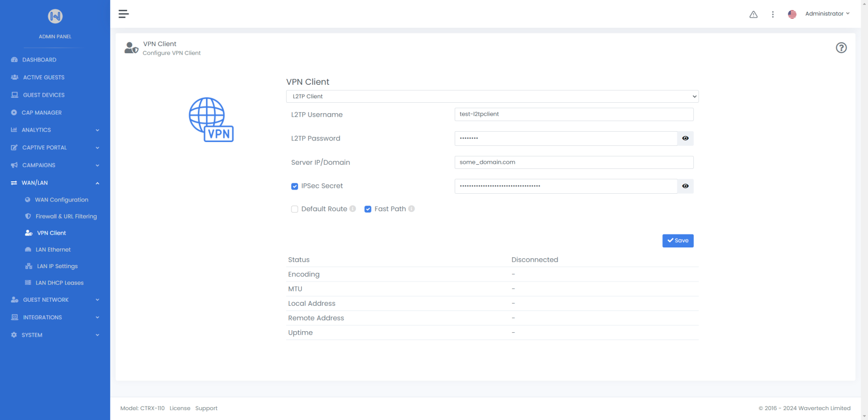The width and height of the screenshot is (868, 420).
Task: Open the help question mark icon
Action: [x=841, y=48]
